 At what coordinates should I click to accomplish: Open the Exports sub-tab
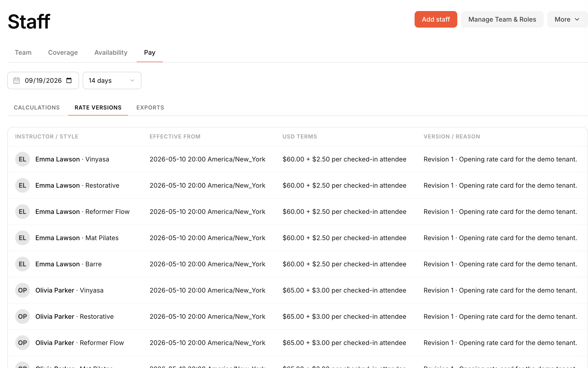150,108
